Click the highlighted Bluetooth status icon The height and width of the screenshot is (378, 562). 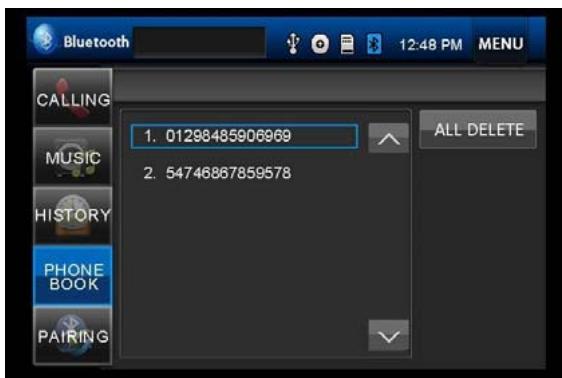point(374,44)
